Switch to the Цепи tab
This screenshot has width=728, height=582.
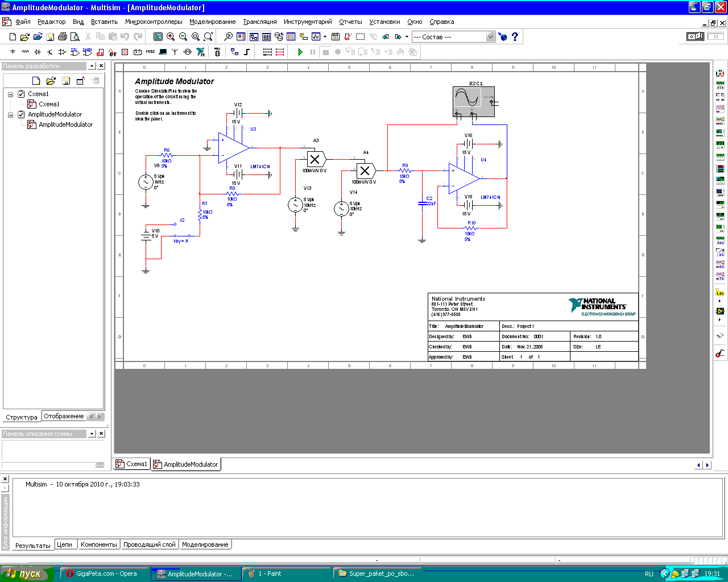65,544
